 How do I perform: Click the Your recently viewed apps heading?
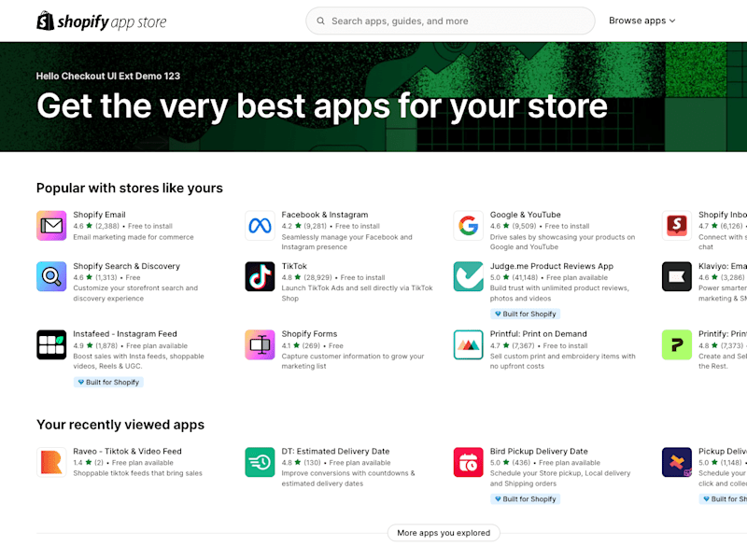pos(120,425)
